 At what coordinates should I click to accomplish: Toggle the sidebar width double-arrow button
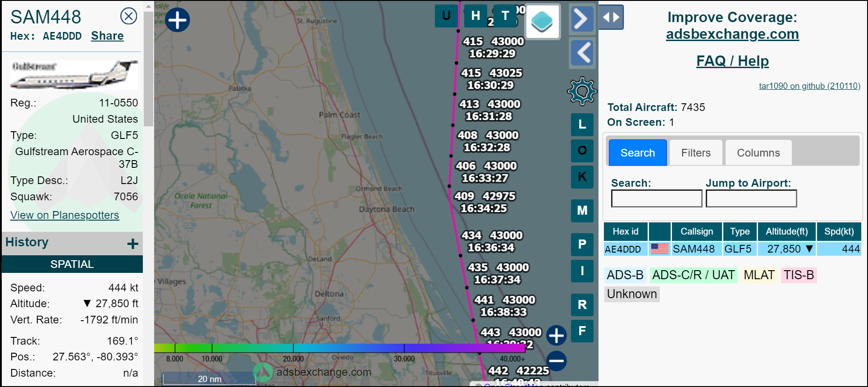pos(611,17)
